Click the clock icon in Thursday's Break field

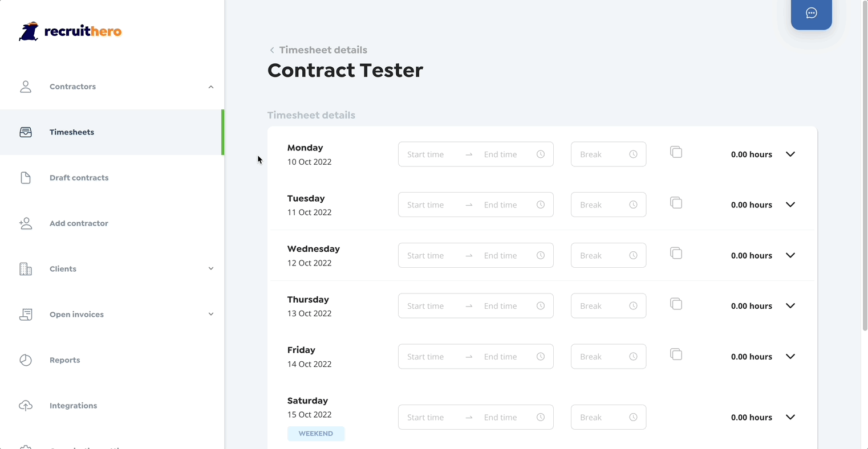click(633, 306)
